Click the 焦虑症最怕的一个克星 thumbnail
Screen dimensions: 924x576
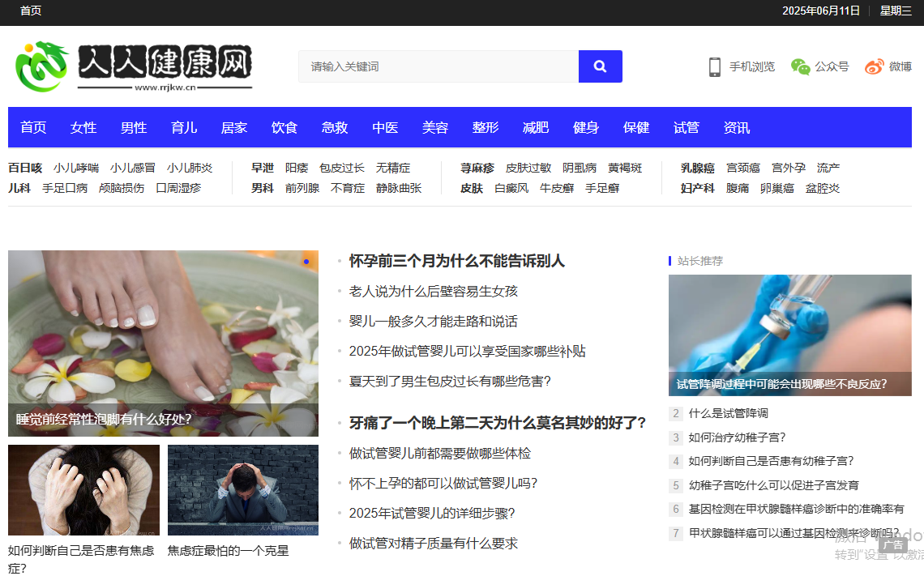(242, 490)
